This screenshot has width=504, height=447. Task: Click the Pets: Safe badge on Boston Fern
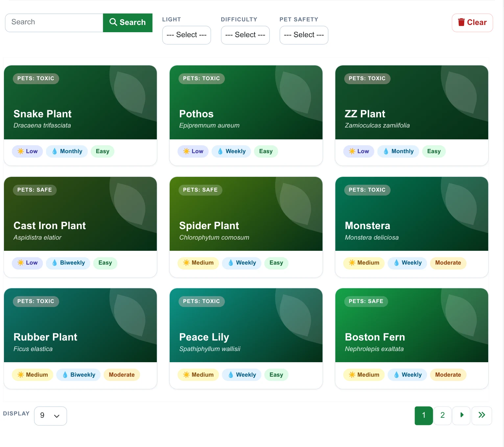coord(366,301)
